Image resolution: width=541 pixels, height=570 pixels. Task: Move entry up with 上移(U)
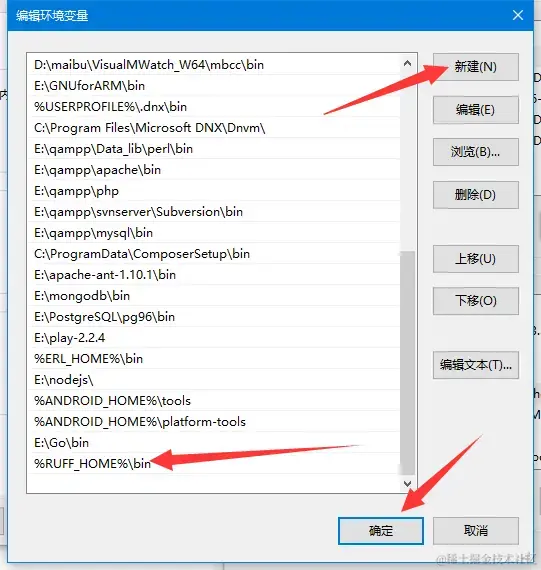[x=476, y=259]
